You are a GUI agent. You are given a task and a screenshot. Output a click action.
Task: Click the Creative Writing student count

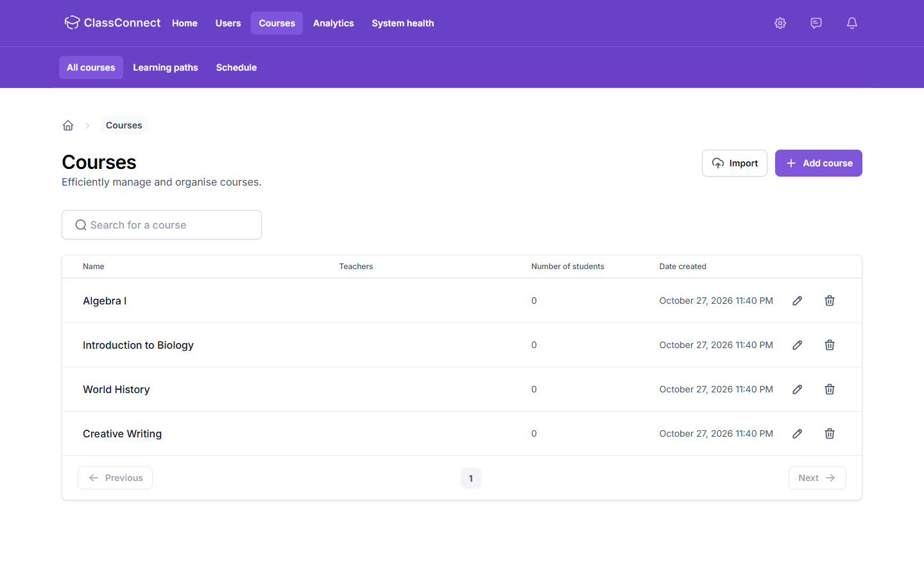tap(534, 433)
